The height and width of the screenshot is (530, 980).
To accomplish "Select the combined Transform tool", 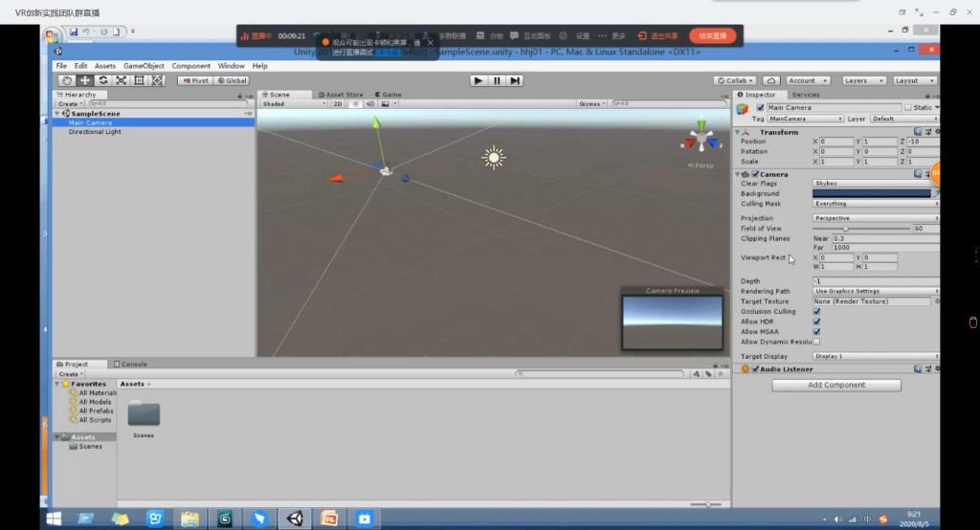I will [x=158, y=80].
